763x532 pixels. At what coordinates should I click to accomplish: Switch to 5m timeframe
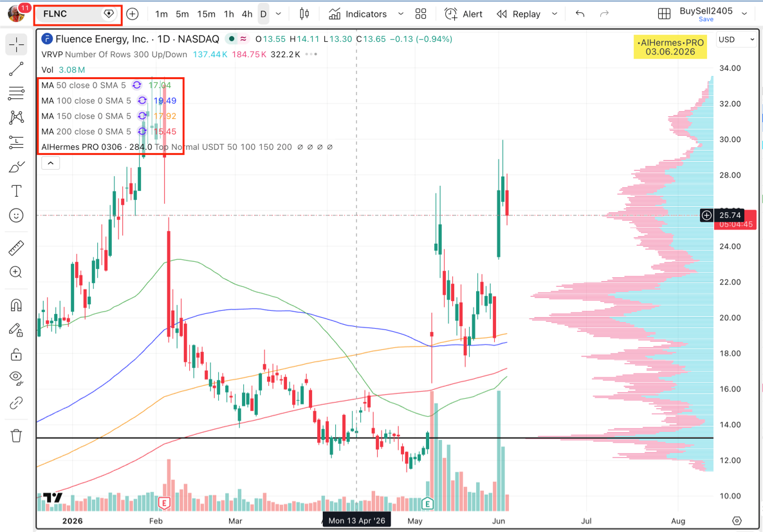tap(183, 14)
